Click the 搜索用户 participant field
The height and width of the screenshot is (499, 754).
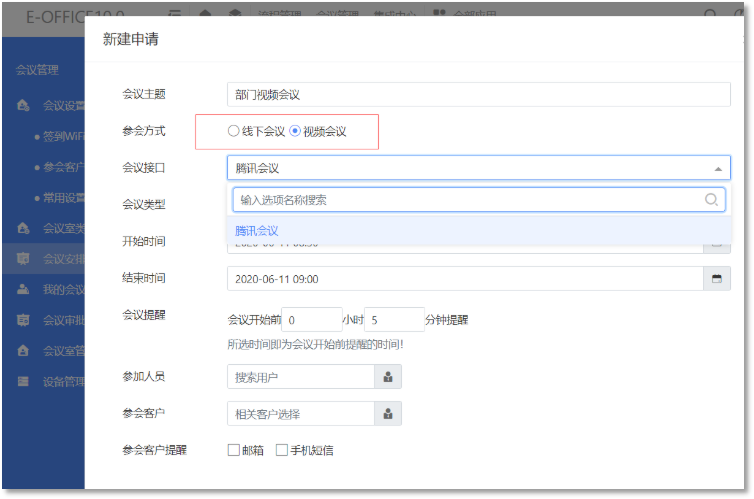pyautogui.click(x=301, y=377)
